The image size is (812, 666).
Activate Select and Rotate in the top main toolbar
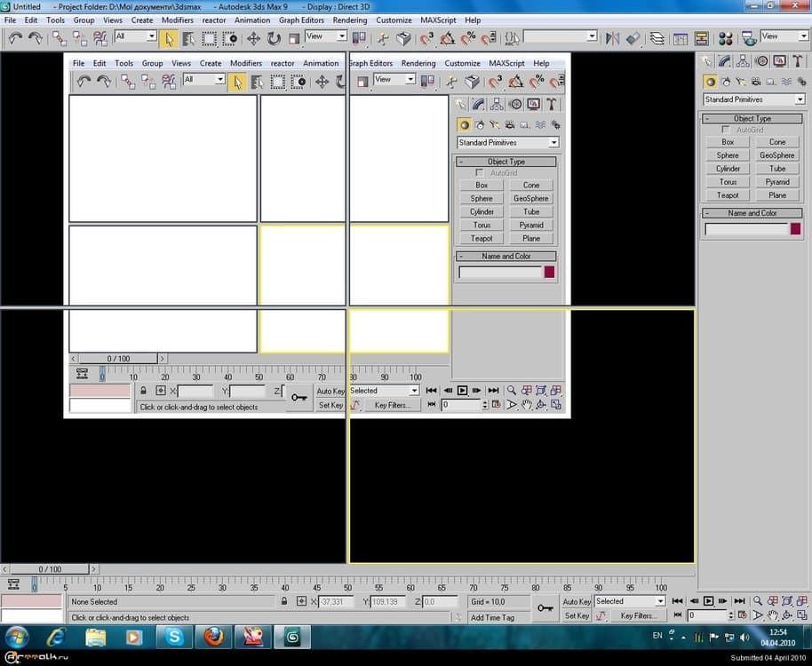tap(274, 38)
